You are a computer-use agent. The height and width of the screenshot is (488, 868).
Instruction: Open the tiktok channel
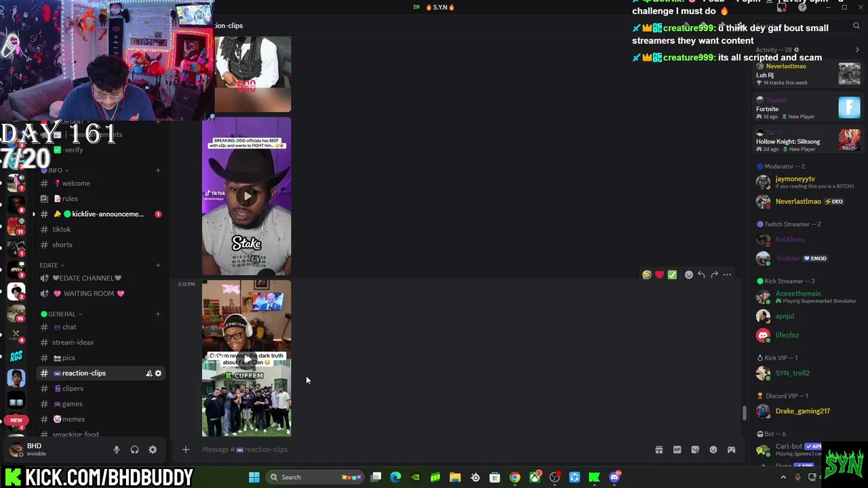click(x=100, y=229)
